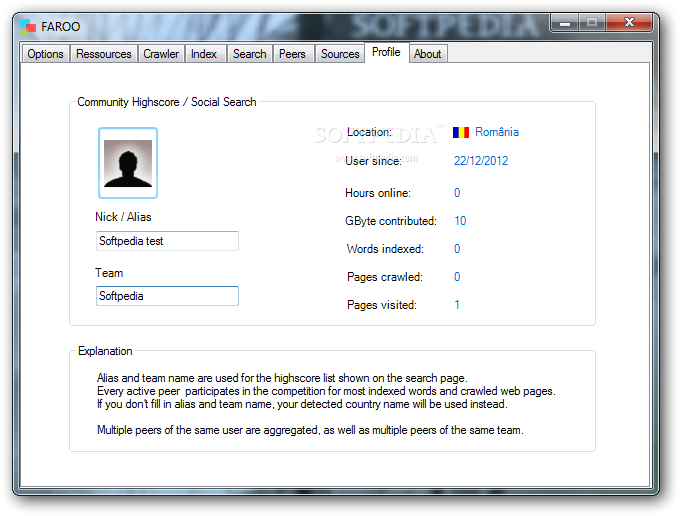Close the FAROO window

click(x=629, y=23)
